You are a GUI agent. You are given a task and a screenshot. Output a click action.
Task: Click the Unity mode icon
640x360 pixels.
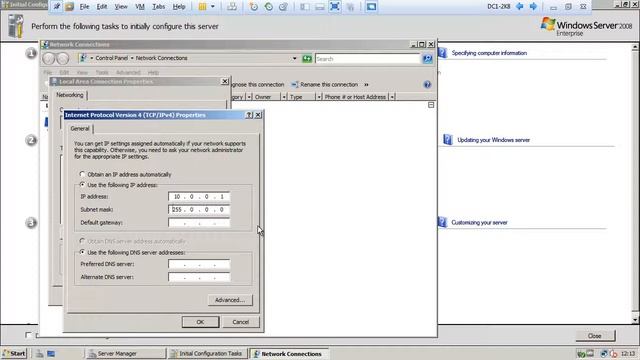(350, 7)
